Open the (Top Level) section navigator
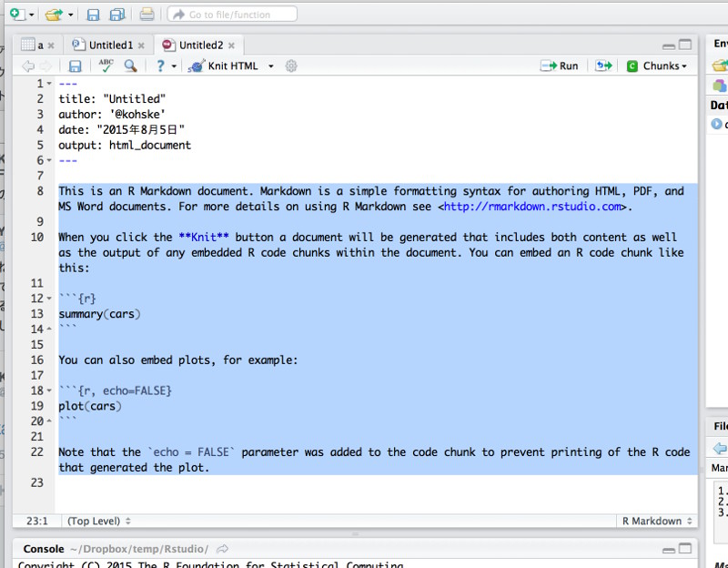This screenshot has height=568, width=728. click(x=99, y=521)
